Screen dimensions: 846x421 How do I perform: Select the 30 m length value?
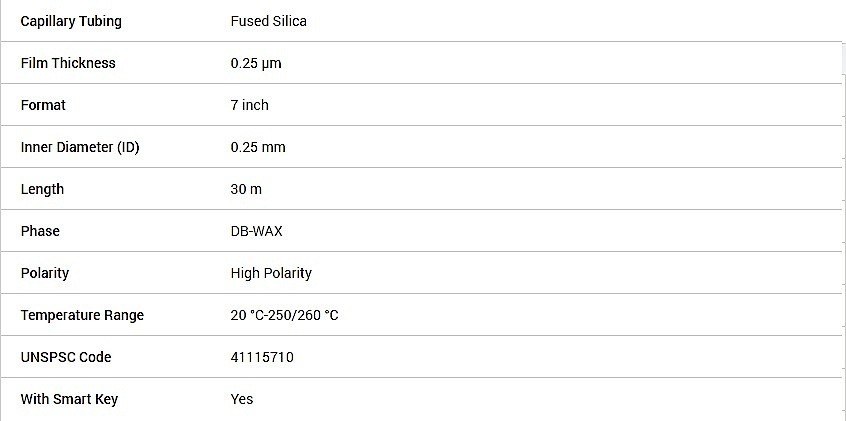coord(246,189)
